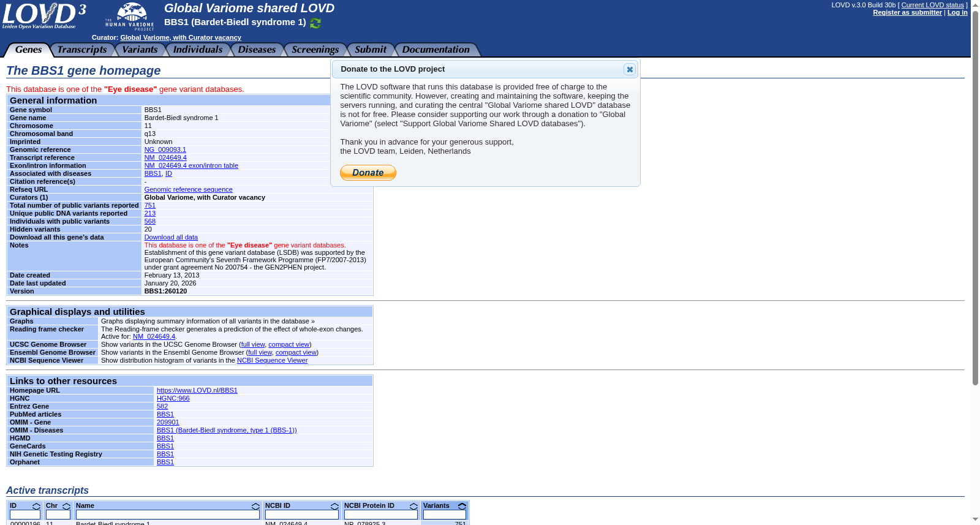
Task: Open the Screenings tab
Action: pyautogui.click(x=315, y=50)
